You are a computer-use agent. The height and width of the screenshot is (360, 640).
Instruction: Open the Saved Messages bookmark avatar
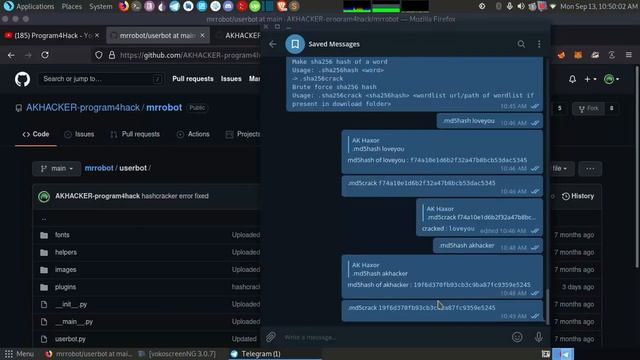click(295, 44)
